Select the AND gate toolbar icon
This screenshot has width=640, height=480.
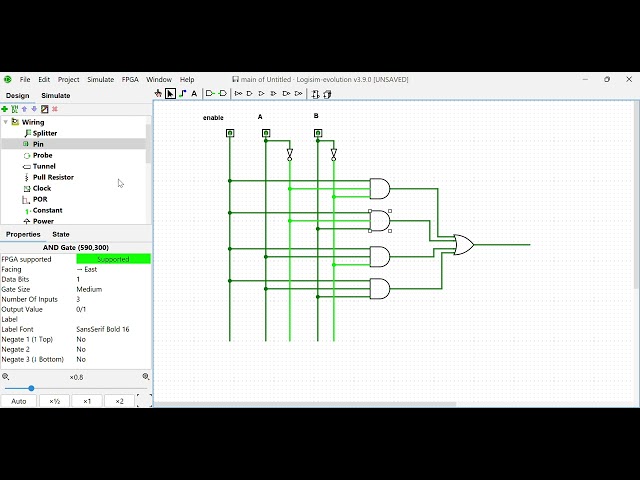point(250,94)
